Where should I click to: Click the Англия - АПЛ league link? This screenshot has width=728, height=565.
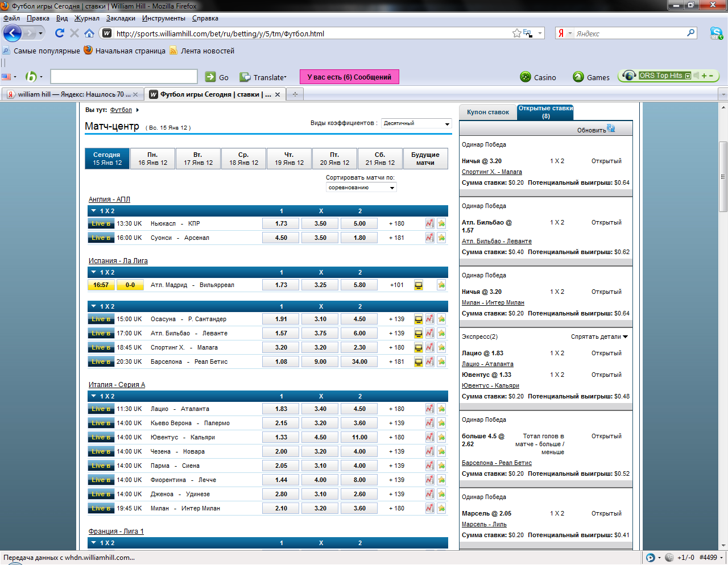[109, 200]
